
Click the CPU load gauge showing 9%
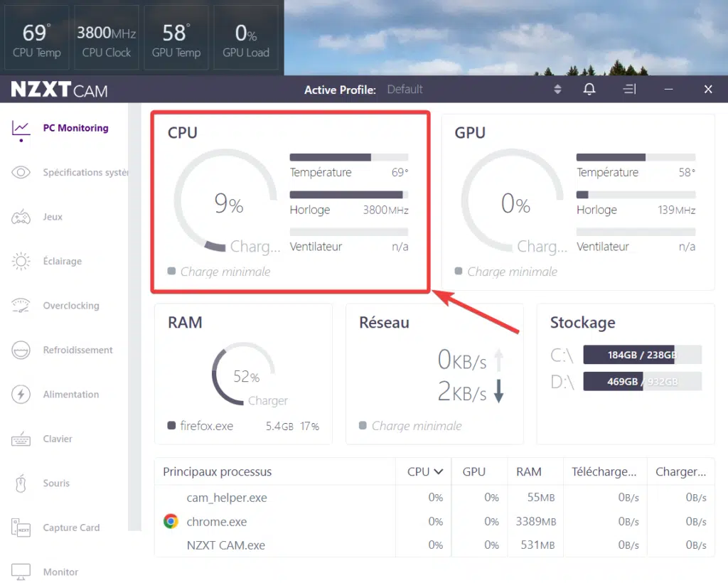(x=225, y=200)
